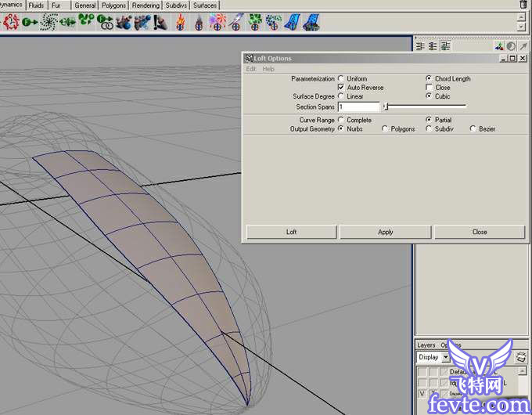The width and height of the screenshot is (532, 415).
Task: Click the new layer icon in layer editor
Action: [x=521, y=357]
